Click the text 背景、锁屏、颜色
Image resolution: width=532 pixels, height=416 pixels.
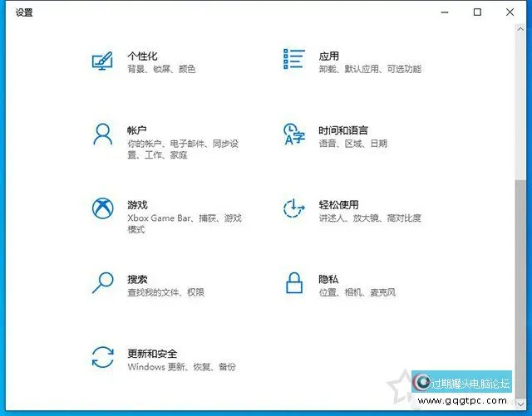pyautogui.click(x=161, y=69)
